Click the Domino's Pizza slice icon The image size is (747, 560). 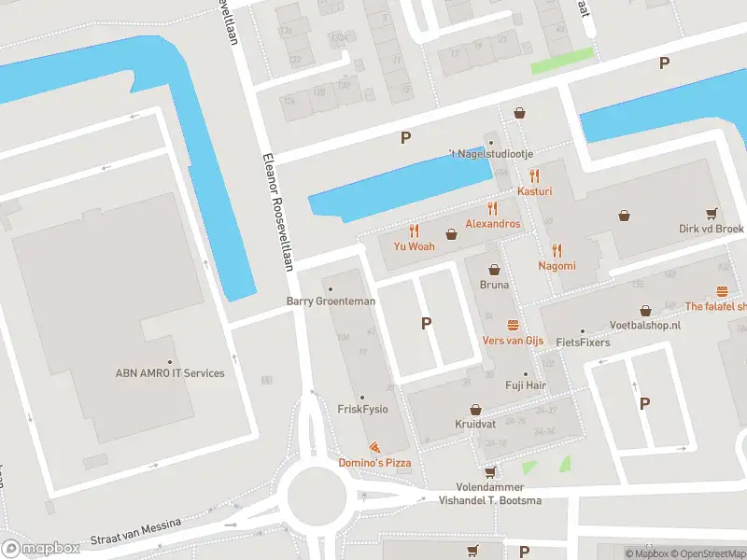[375, 448]
